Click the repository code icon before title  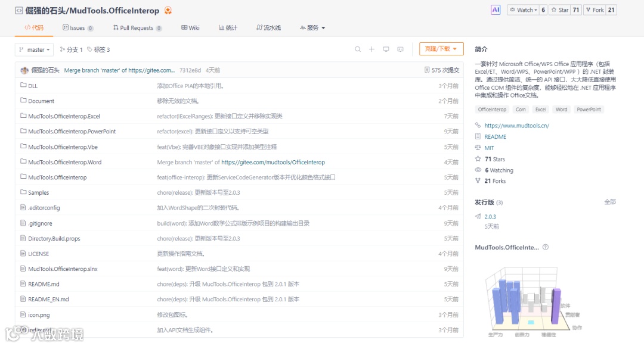pyautogui.click(x=19, y=11)
